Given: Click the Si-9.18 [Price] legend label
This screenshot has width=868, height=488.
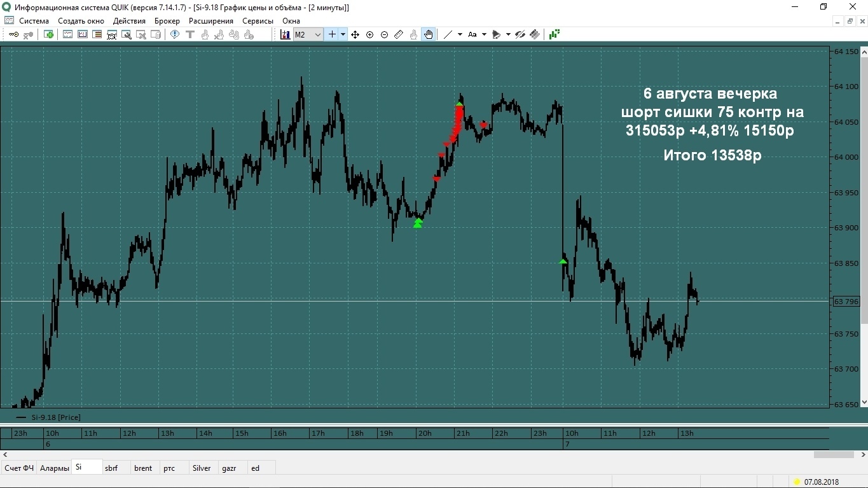Looking at the screenshot, I should pos(56,417).
